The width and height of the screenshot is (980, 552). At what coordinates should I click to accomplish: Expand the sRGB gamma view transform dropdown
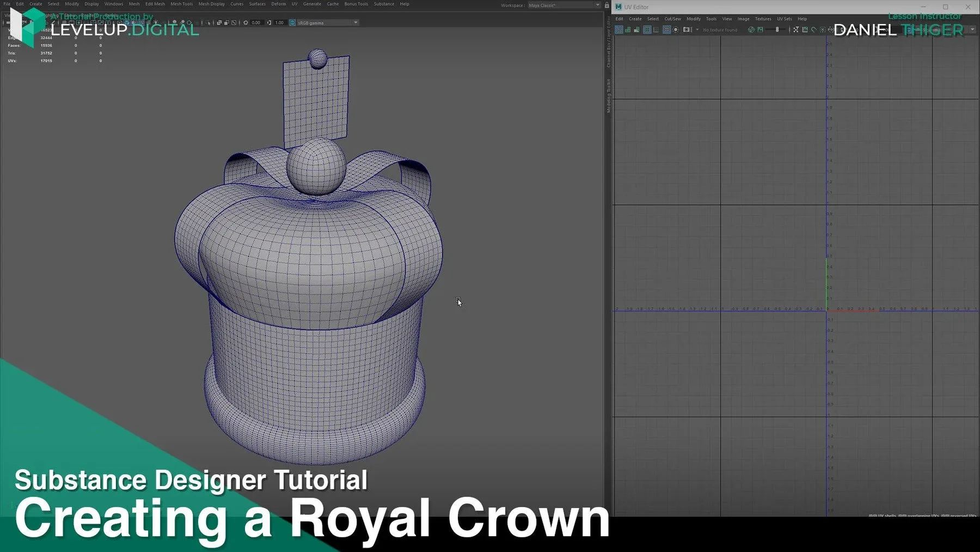356,22
